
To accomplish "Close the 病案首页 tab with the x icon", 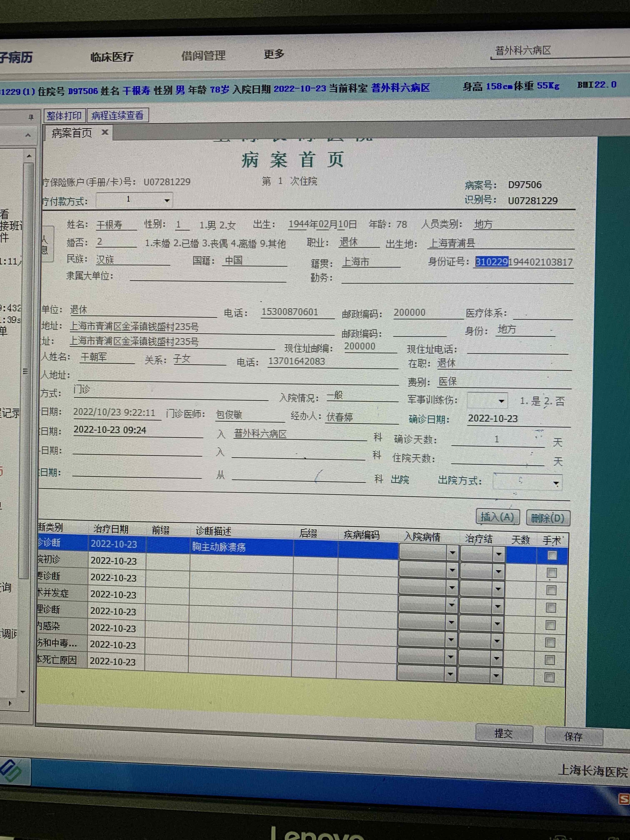I will coord(105,132).
